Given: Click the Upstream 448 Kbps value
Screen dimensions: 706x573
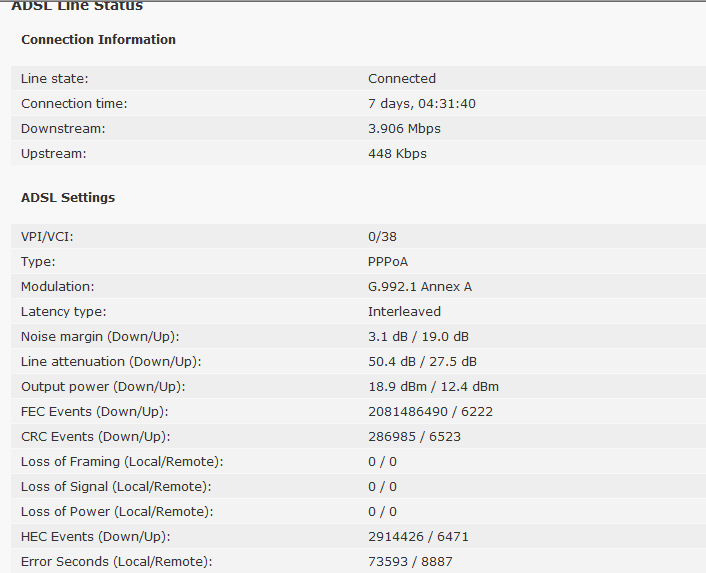Looking at the screenshot, I should click(397, 154).
